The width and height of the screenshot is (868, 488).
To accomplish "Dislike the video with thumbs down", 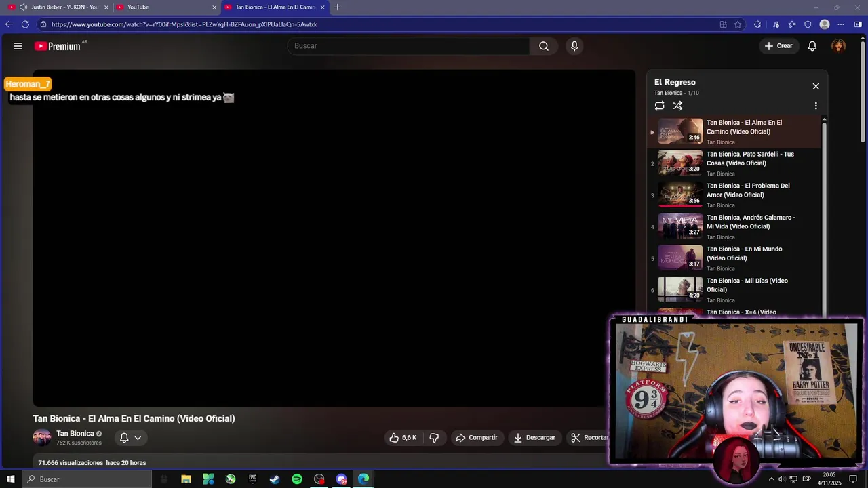I will (434, 438).
